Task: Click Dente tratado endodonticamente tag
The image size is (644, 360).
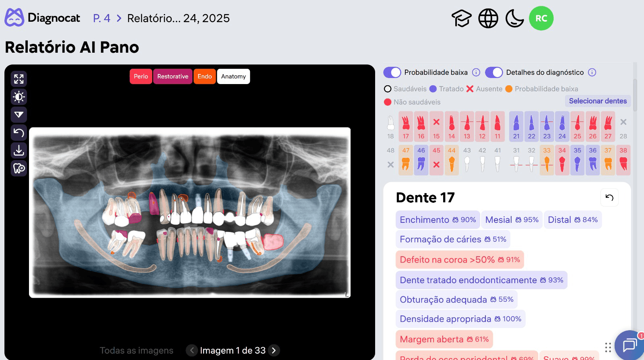Action: (481, 280)
